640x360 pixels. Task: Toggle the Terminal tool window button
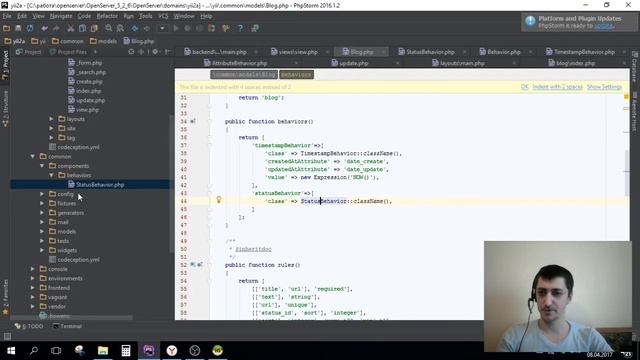pos(67,326)
